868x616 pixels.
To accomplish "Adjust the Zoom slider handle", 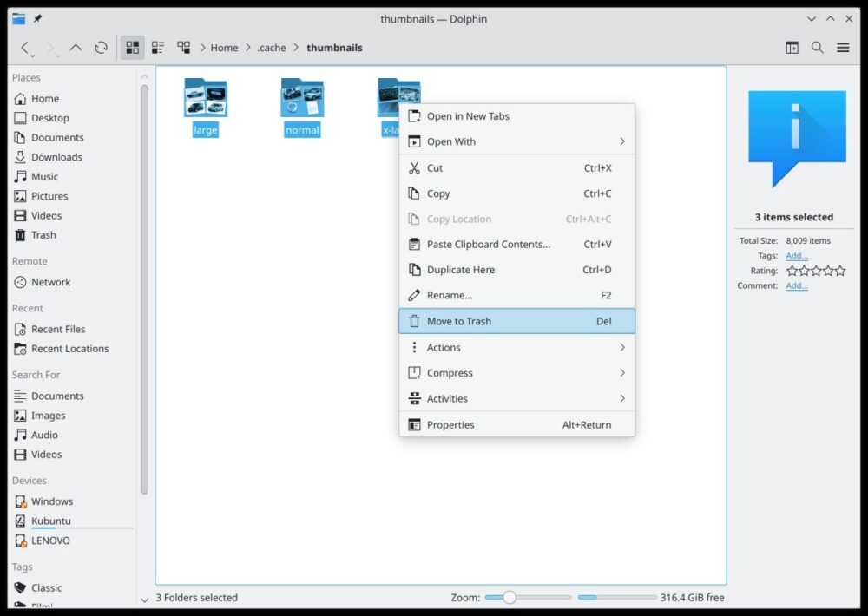I will click(x=510, y=597).
